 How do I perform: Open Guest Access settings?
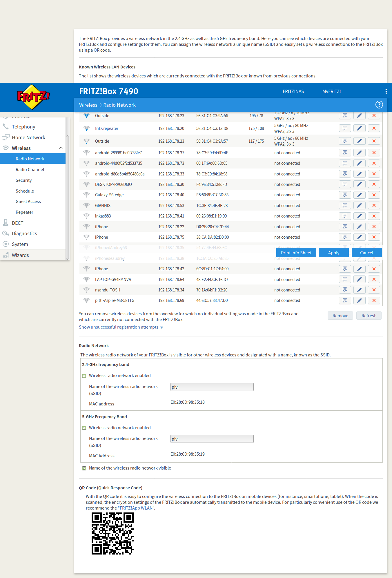(x=28, y=202)
